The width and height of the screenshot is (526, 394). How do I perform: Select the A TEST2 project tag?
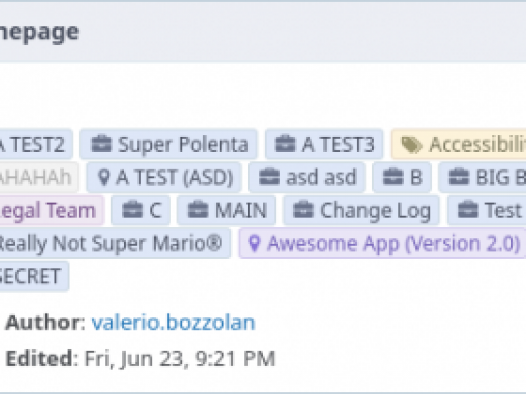tap(35, 144)
